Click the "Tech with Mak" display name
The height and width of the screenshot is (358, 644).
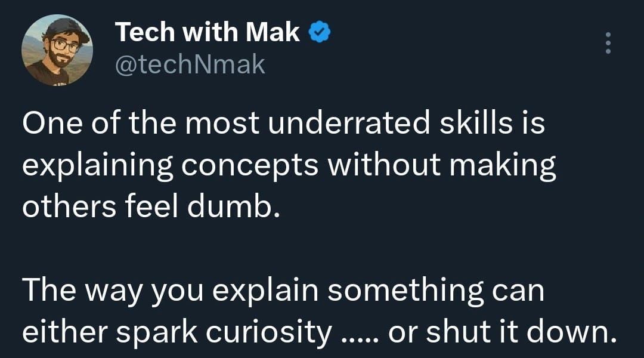pos(207,33)
